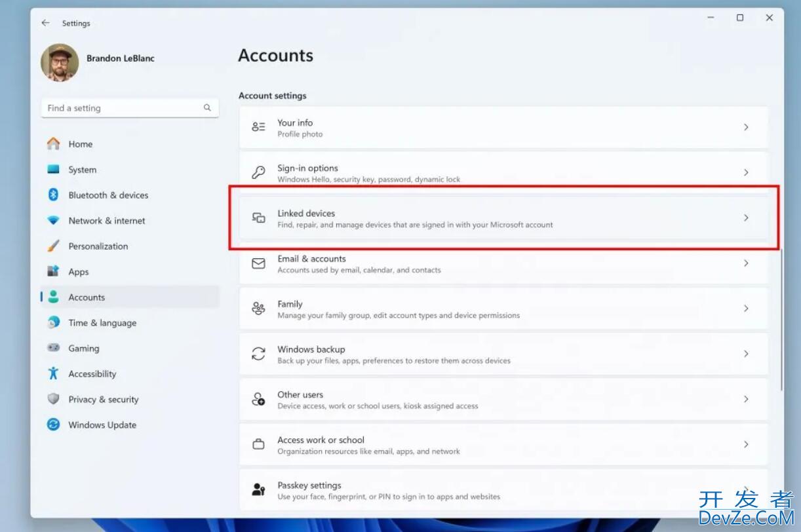Viewport: 801px width, 532px height.
Task: Click the Your info profile icon
Action: (259, 127)
